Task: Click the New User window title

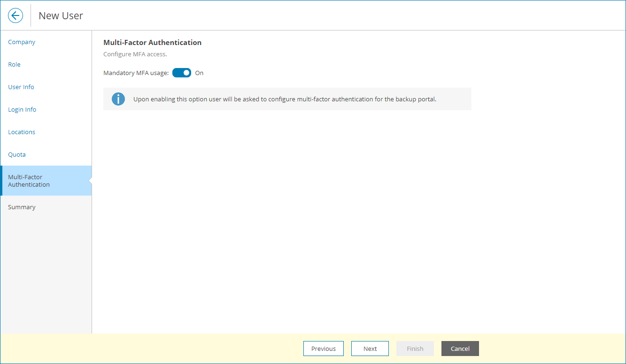Action: tap(61, 15)
